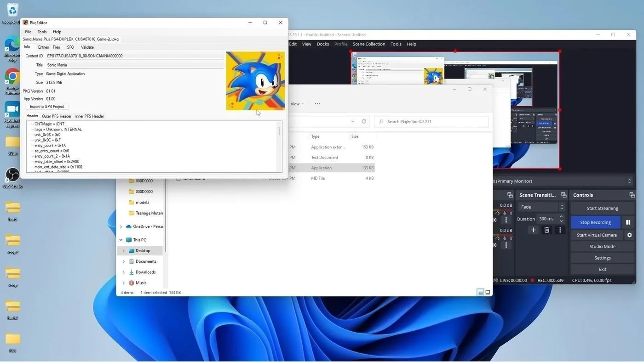Open the upper audio track's three-dot menu
644x362 pixels.
[506, 220]
